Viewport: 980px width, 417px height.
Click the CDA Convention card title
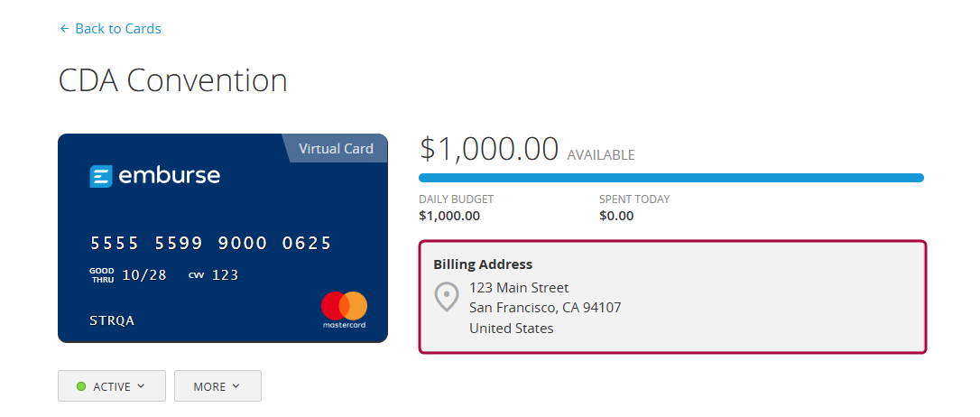pos(172,80)
